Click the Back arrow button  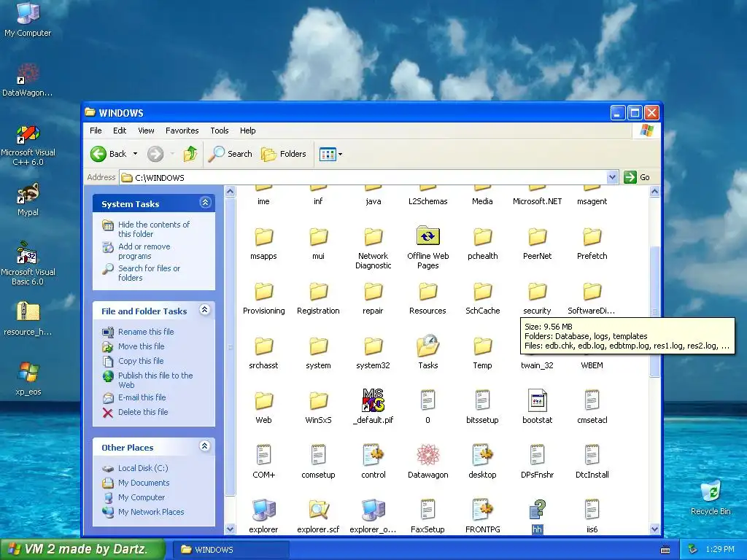(109, 154)
